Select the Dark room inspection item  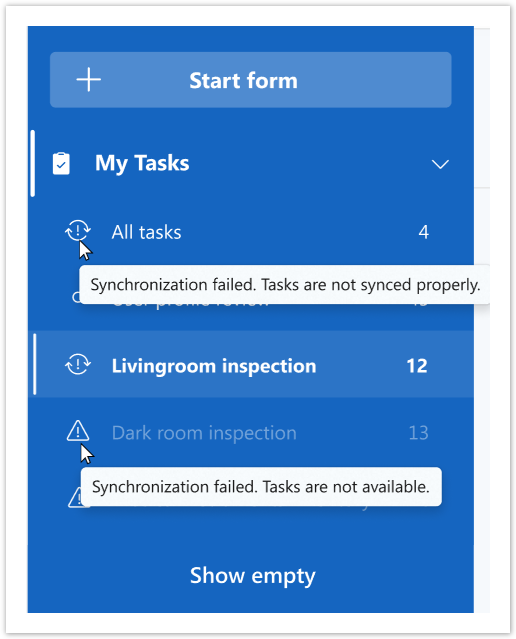click(x=251, y=432)
